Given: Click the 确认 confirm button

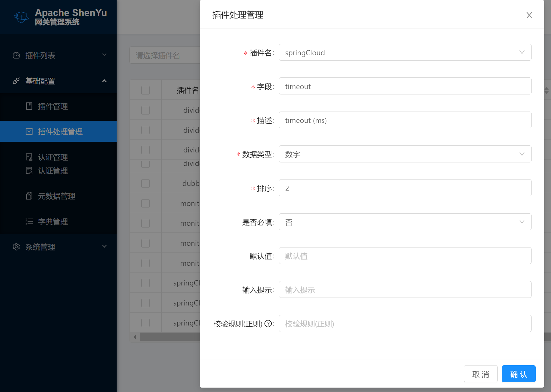Looking at the screenshot, I should tap(518, 374).
